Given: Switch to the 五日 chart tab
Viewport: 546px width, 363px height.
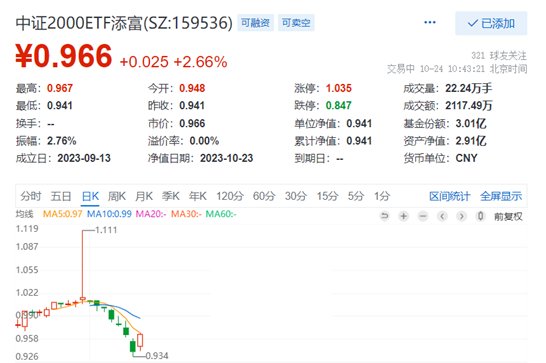Looking at the screenshot, I should pyautogui.click(x=61, y=196).
